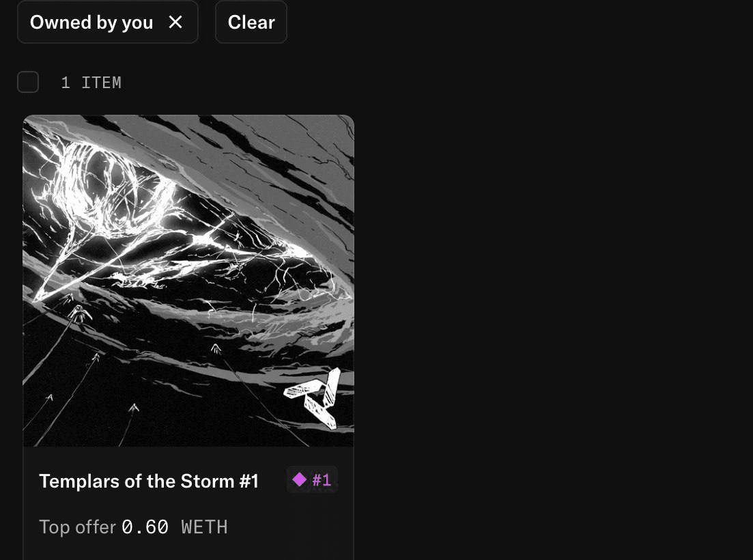Screen dimensions: 753x560
Task: Click the 0.60 offer price value
Action: (x=145, y=527)
